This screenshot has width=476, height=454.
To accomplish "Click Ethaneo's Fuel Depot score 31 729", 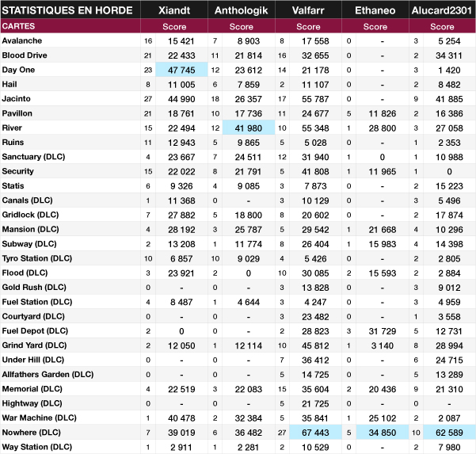I will 383,331.
